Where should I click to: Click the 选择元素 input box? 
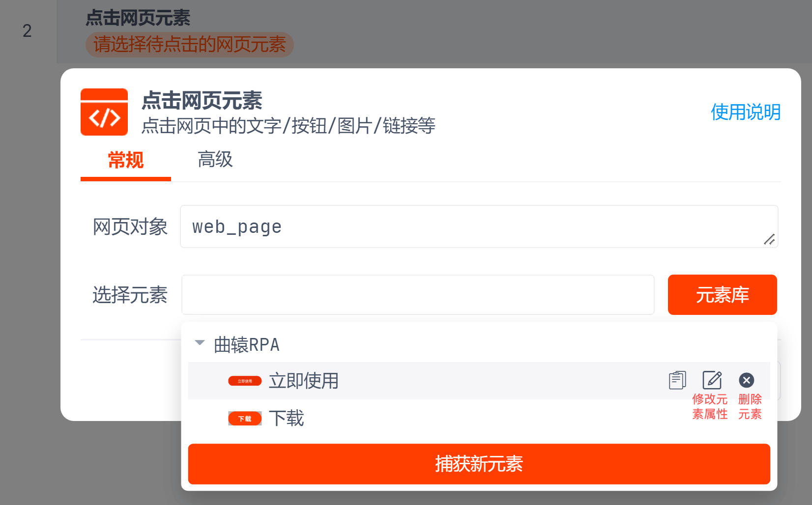(x=418, y=295)
